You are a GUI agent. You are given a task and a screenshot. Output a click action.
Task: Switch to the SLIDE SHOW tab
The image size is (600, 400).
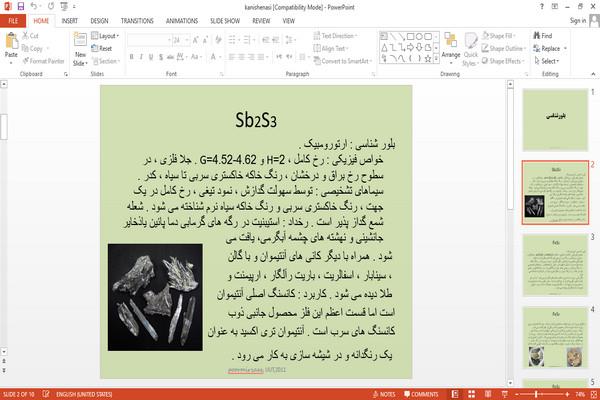coord(225,21)
